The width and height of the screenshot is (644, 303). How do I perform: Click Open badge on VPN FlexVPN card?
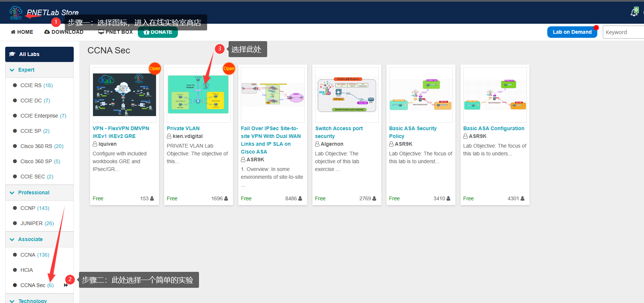pyautogui.click(x=155, y=68)
